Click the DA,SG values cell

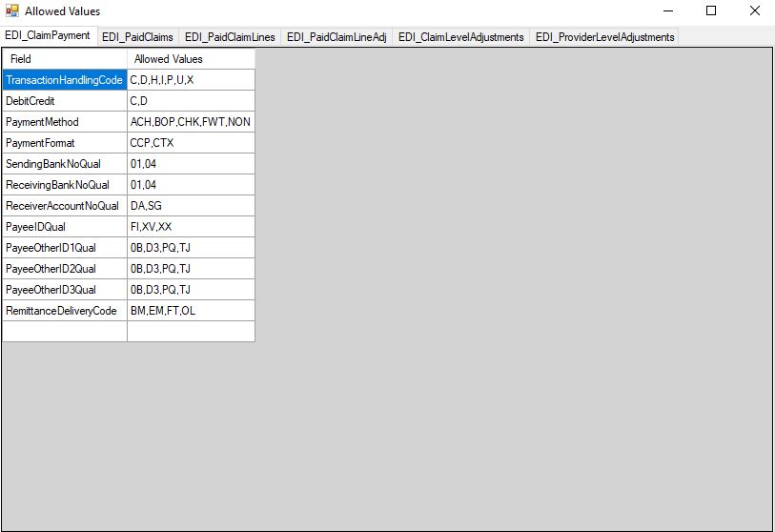tap(192, 206)
